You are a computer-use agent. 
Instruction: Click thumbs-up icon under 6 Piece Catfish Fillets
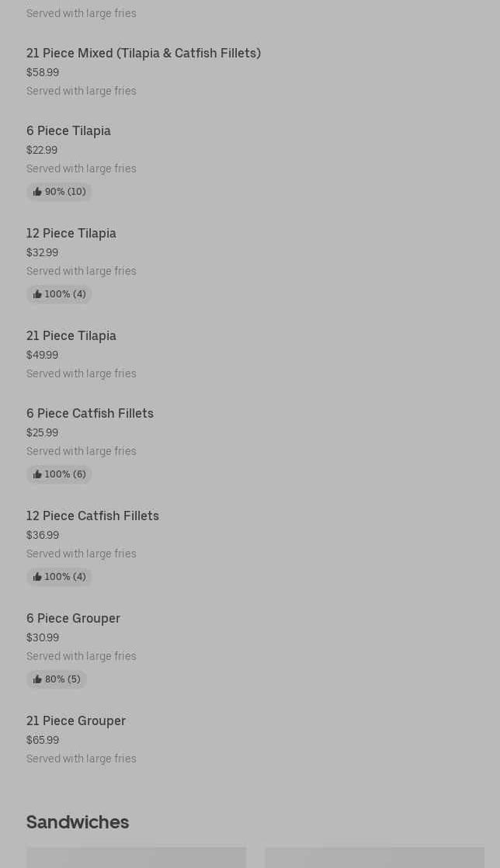click(37, 474)
